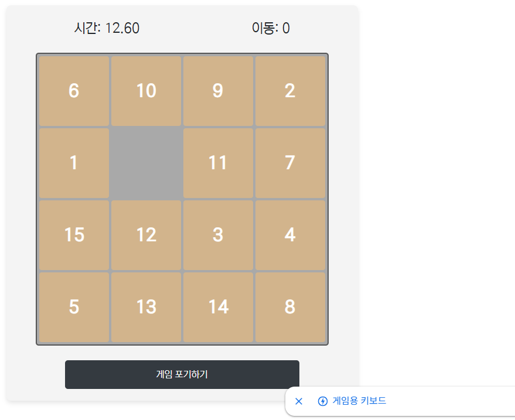Click the gaming keyboard lightning icon
The height and width of the screenshot is (420, 515).
click(322, 401)
